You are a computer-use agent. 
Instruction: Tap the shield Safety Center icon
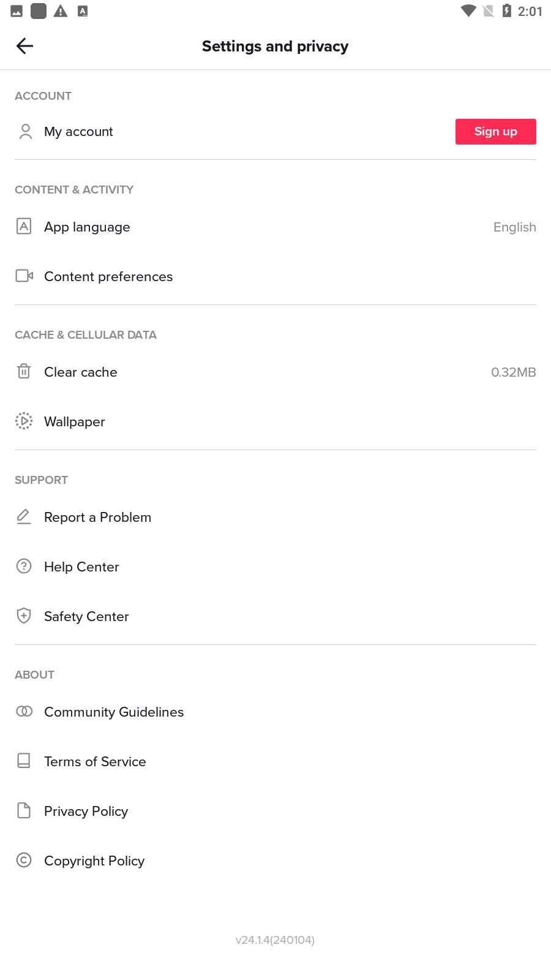[x=24, y=616]
